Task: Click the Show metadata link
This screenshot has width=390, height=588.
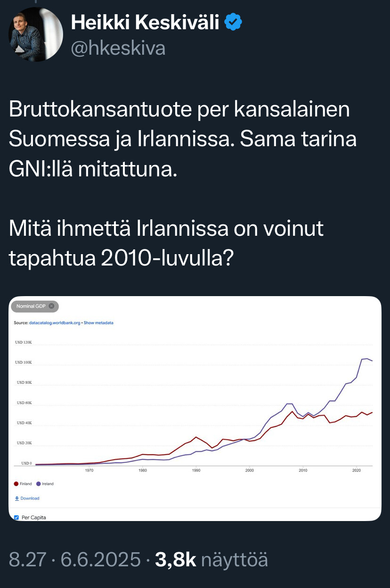Action: coord(98,323)
